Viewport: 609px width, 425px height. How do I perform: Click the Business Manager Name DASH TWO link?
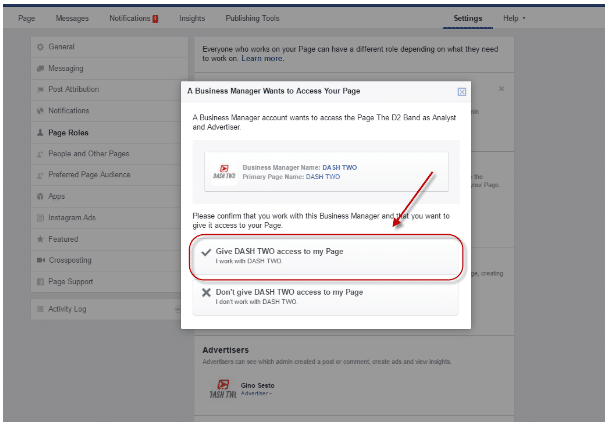[x=339, y=167]
